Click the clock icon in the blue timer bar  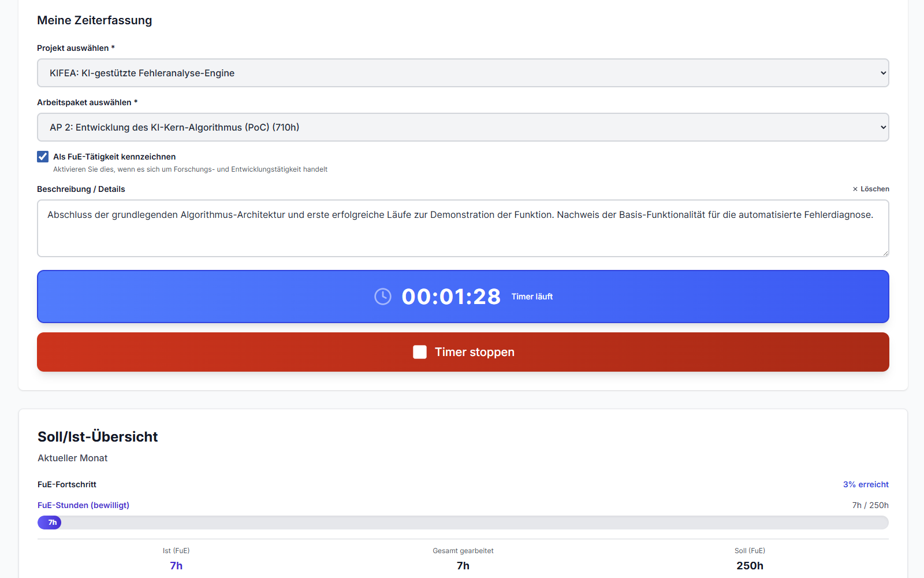click(x=382, y=297)
